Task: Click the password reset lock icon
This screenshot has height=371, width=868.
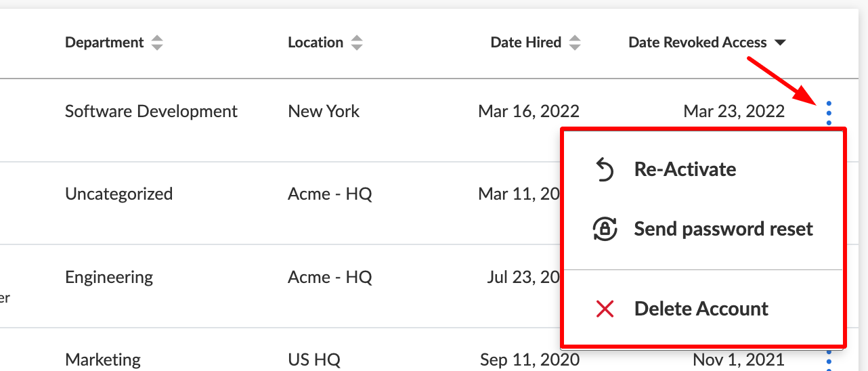Action: (605, 230)
